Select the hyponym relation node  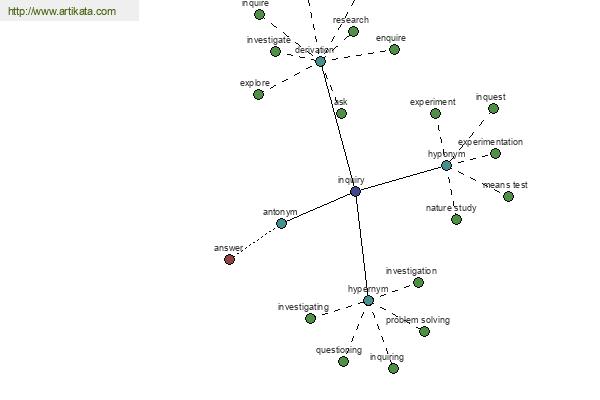(446, 165)
